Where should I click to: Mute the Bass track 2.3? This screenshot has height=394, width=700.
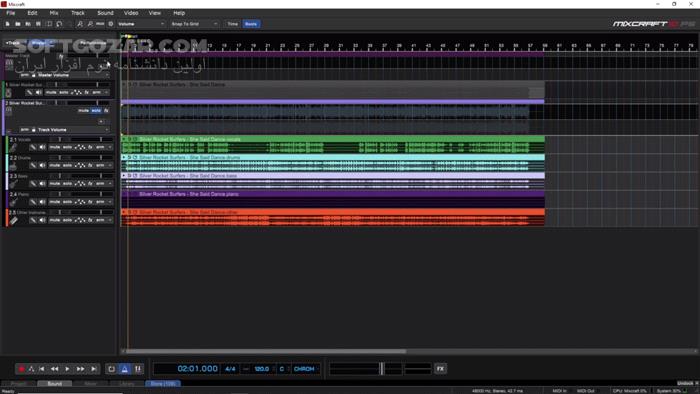coord(54,184)
